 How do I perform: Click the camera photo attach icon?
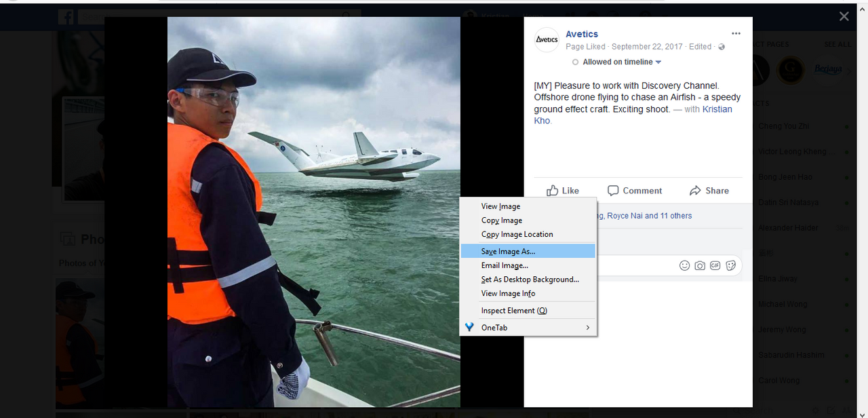700,265
